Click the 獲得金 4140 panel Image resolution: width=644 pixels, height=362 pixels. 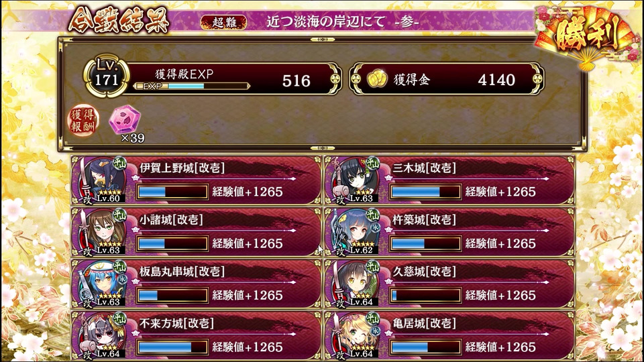pos(447,79)
